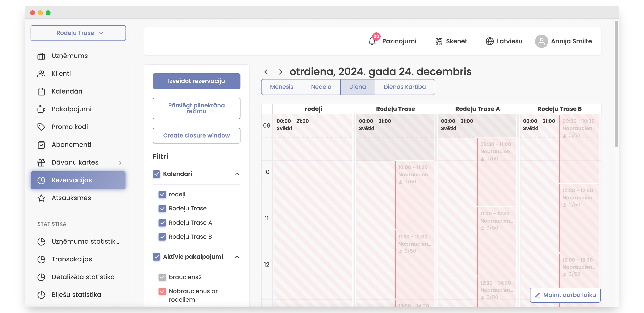Click the Izveidot rezervāciju button

point(196,81)
